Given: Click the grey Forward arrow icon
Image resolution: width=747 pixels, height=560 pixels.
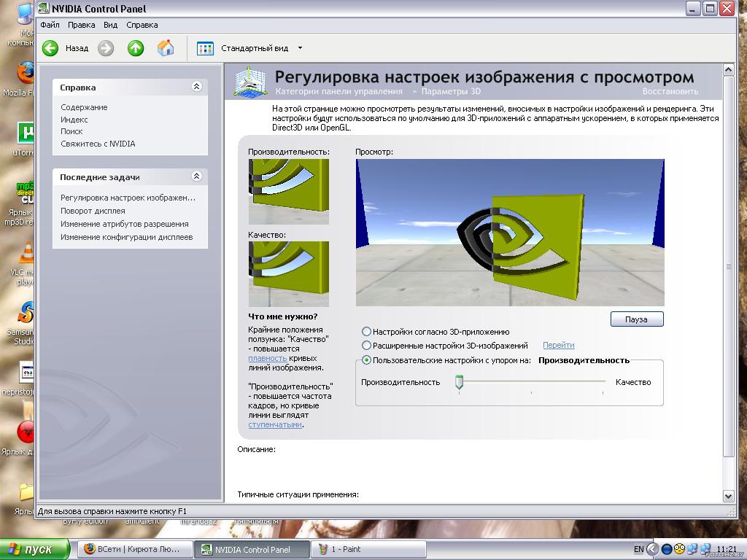Looking at the screenshot, I should pyautogui.click(x=106, y=48).
